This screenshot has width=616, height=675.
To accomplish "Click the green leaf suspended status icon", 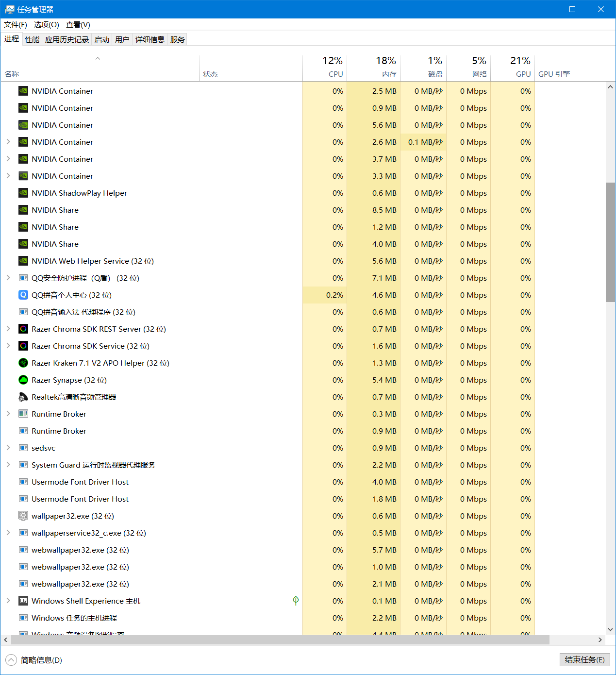I will point(296,601).
